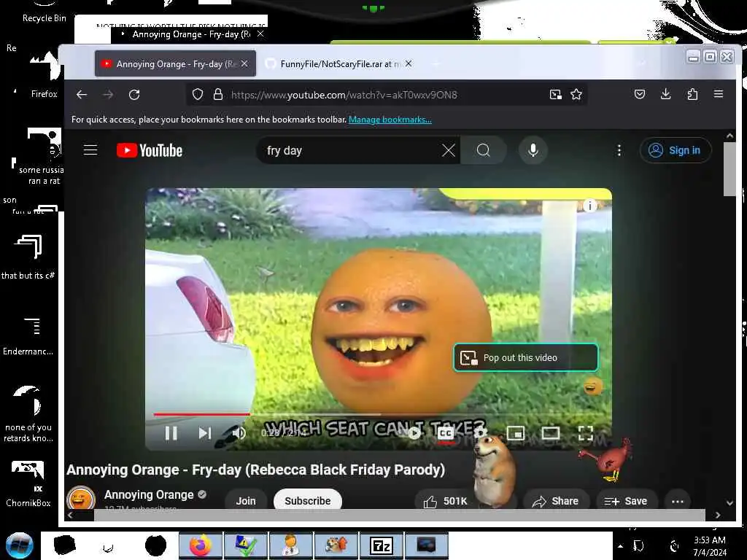This screenshot has height=560, width=747.
Task: Open Manage bookmarks link
Action: (390, 120)
